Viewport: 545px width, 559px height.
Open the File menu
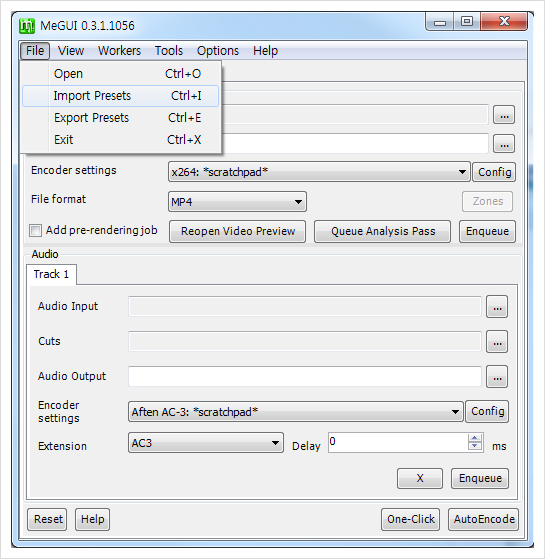click(35, 51)
